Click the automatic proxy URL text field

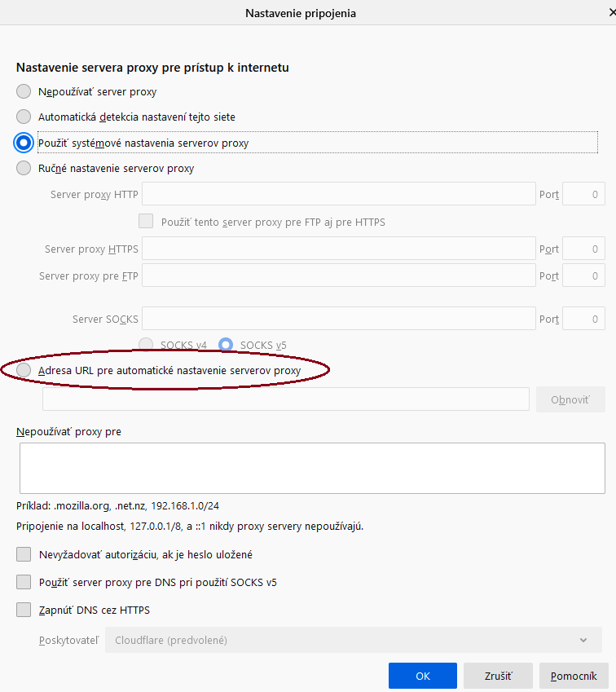tap(285, 399)
